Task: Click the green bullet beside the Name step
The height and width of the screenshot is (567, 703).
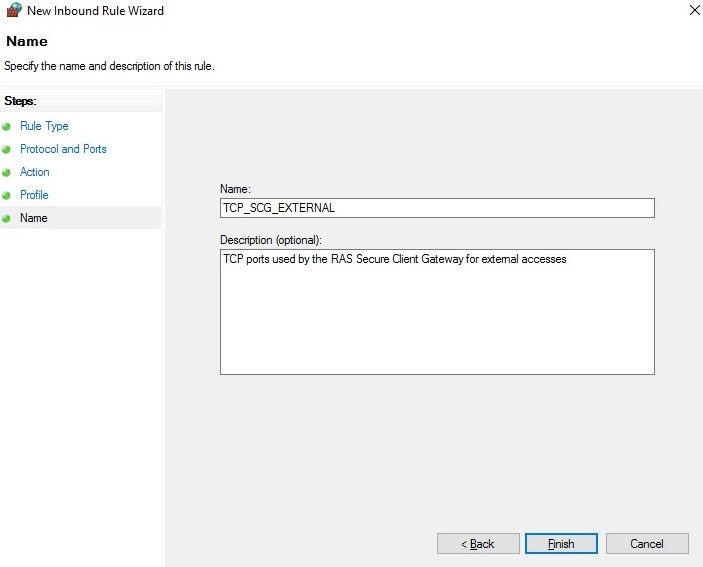Action: click(x=8, y=218)
